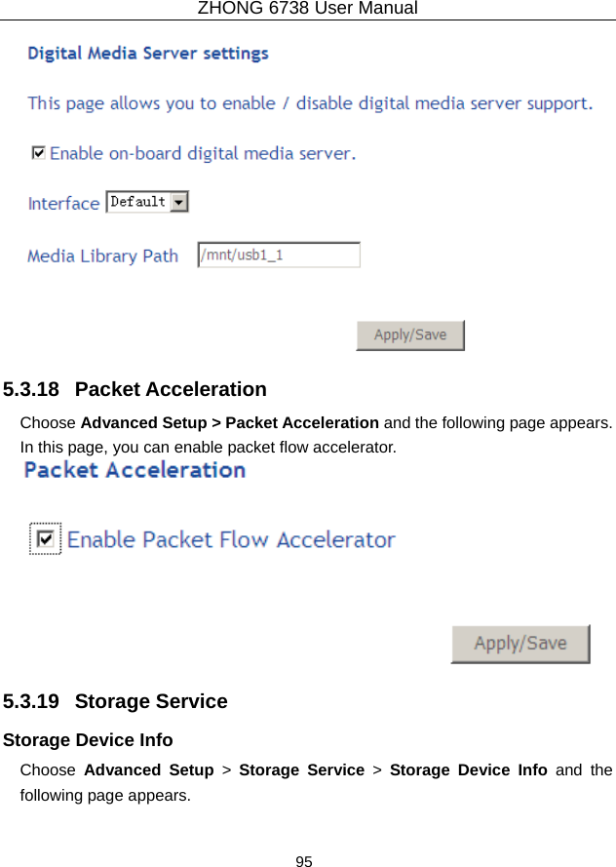Click the Digital Media Server settings title
Viewport: 616px width, 867px height.
(148, 54)
